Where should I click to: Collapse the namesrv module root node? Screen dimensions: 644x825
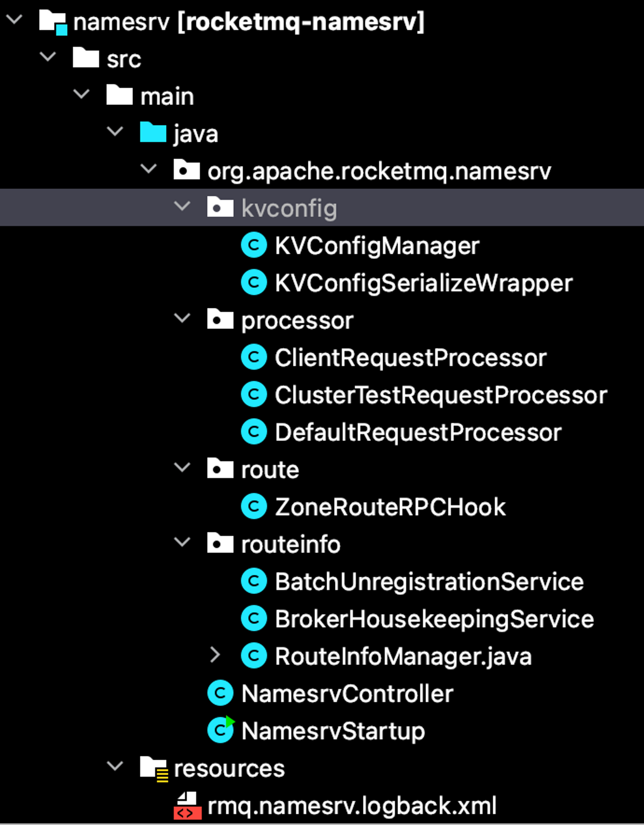[x=14, y=19]
